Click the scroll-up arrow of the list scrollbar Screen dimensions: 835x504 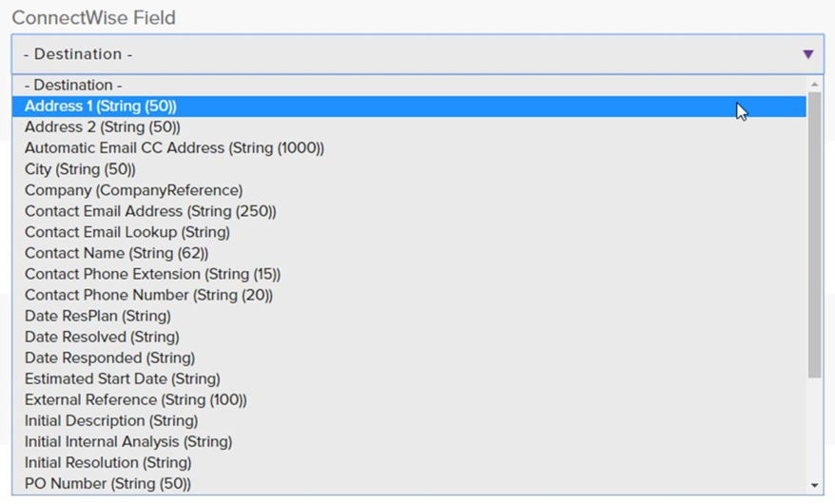(x=815, y=86)
